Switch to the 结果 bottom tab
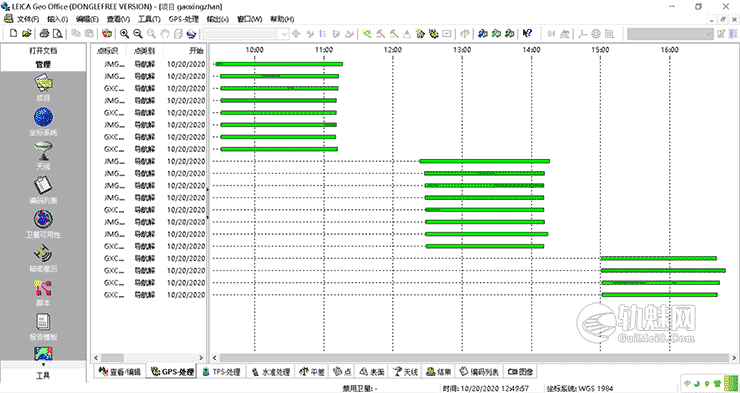740x393 pixels. [x=438, y=371]
